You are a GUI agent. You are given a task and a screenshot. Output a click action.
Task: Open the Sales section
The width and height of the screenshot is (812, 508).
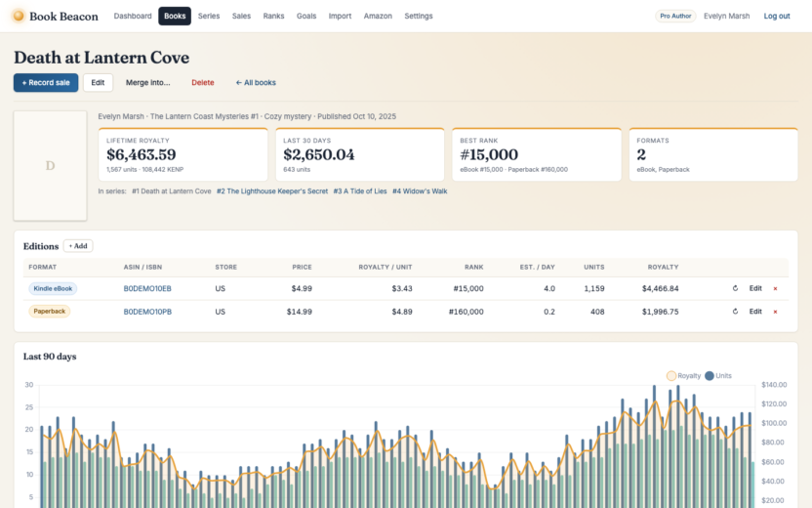point(241,16)
